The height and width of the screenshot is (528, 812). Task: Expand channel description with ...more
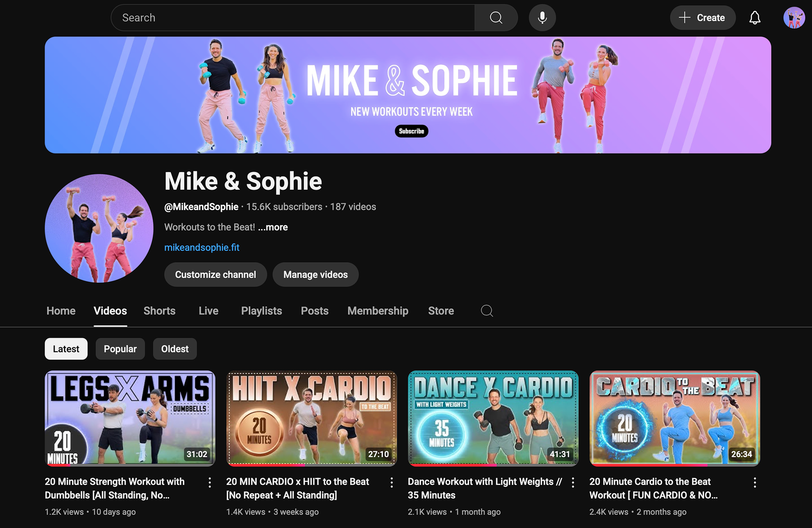click(x=273, y=227)
